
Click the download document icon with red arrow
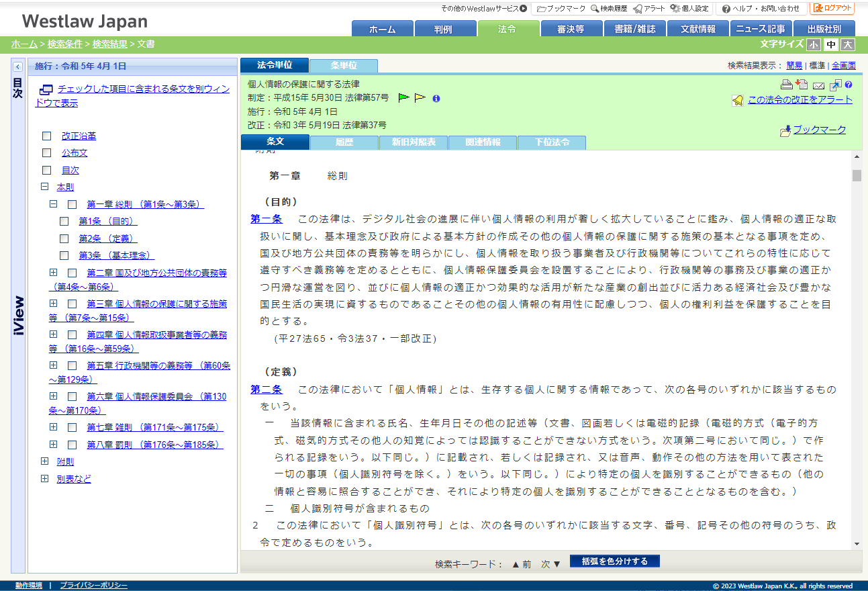802,84
